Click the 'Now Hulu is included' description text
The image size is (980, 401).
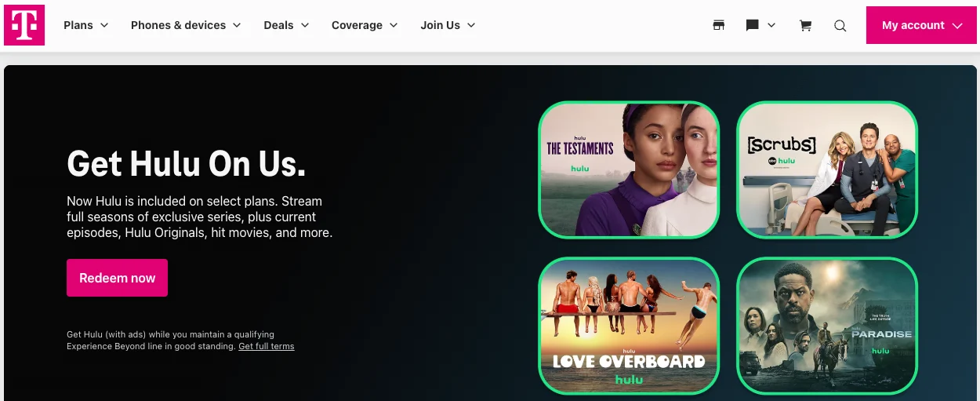tap(200, 217)
